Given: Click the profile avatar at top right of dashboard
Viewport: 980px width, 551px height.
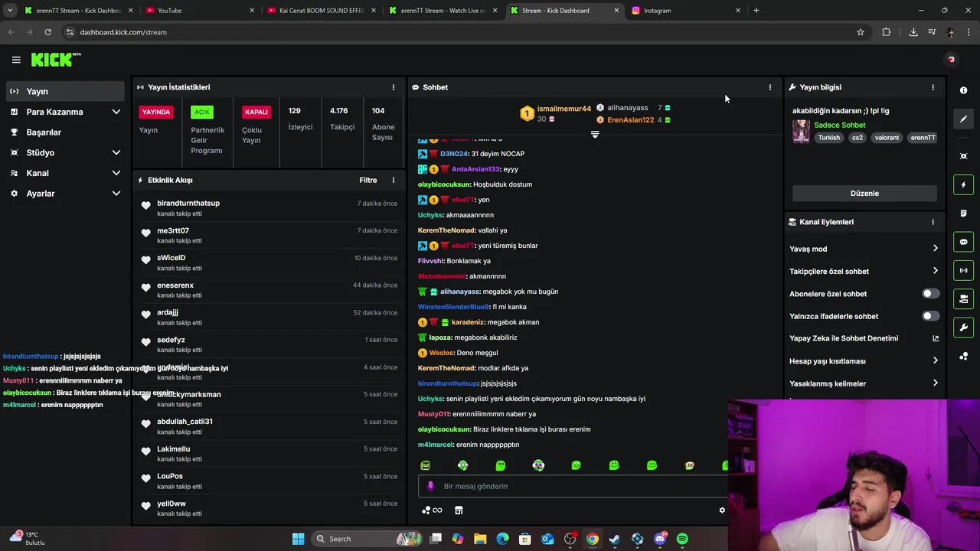Looking at the screenshot, I should tap(951, 60).
